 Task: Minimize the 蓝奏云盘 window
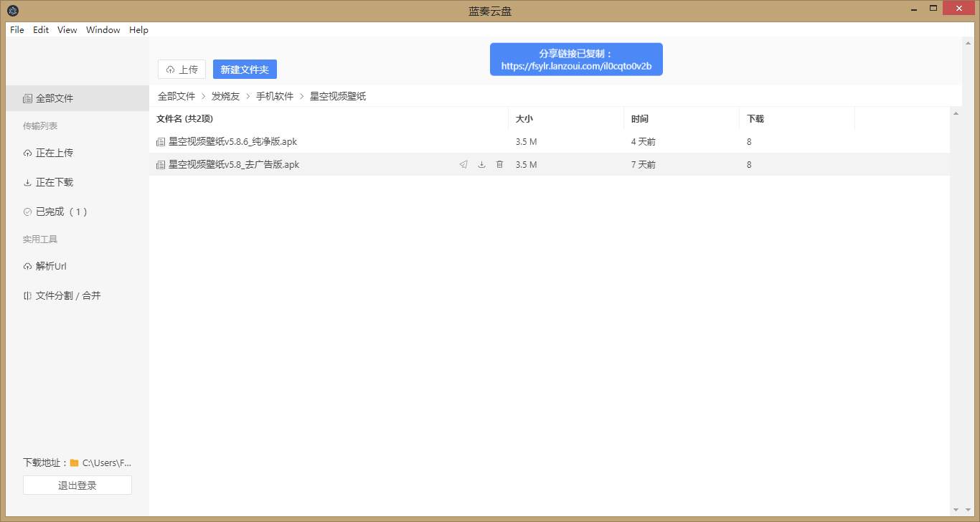click(x=914, y=9)
